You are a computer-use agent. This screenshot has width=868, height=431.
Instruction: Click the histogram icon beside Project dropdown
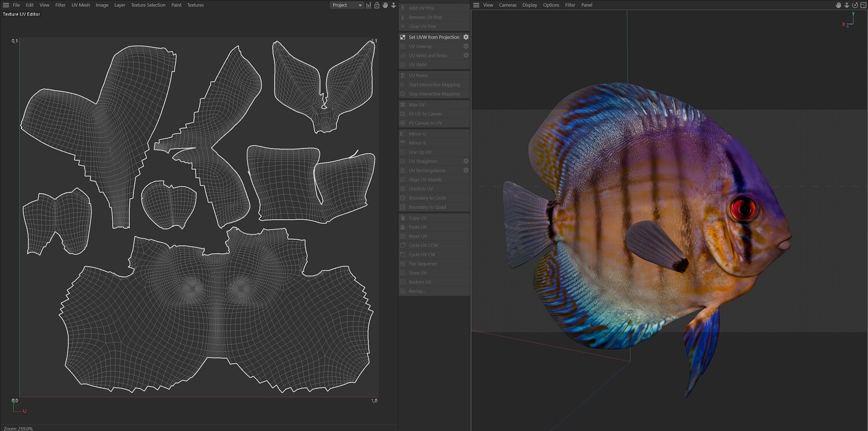369,5
